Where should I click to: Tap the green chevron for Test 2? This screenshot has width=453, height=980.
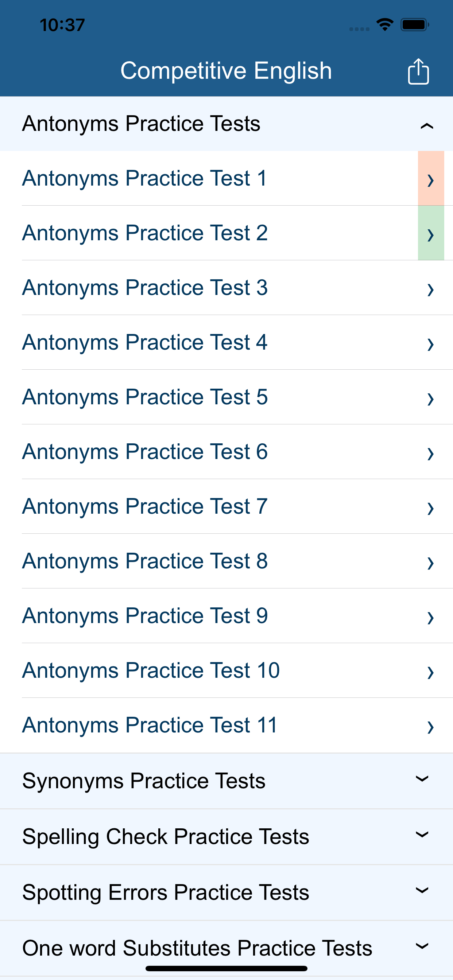pyautogui.click(x=430, y=234)
